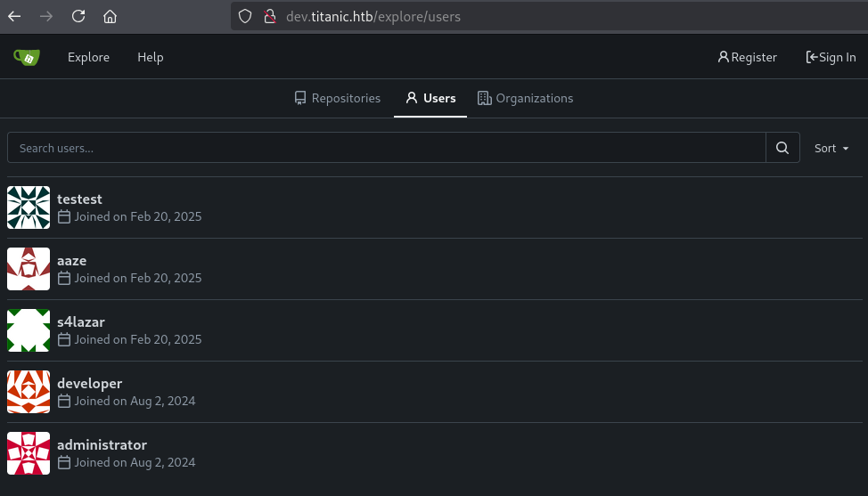The image size is (868, 496).
Task: Click the search magnifier button
Action: 782,148
